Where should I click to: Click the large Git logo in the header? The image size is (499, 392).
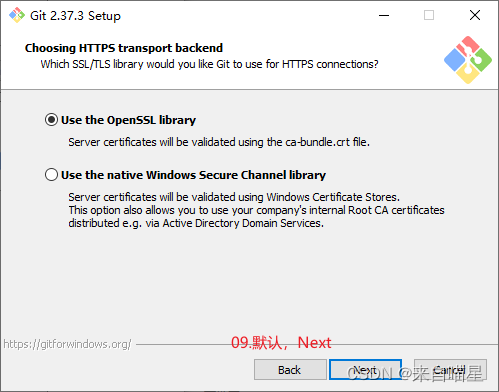[468, 60]
